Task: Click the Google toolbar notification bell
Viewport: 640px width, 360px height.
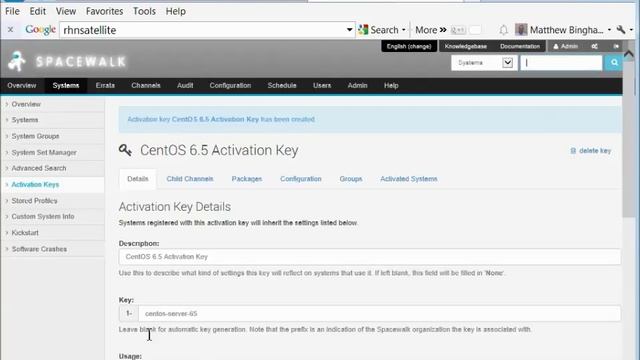Action: 503,30
